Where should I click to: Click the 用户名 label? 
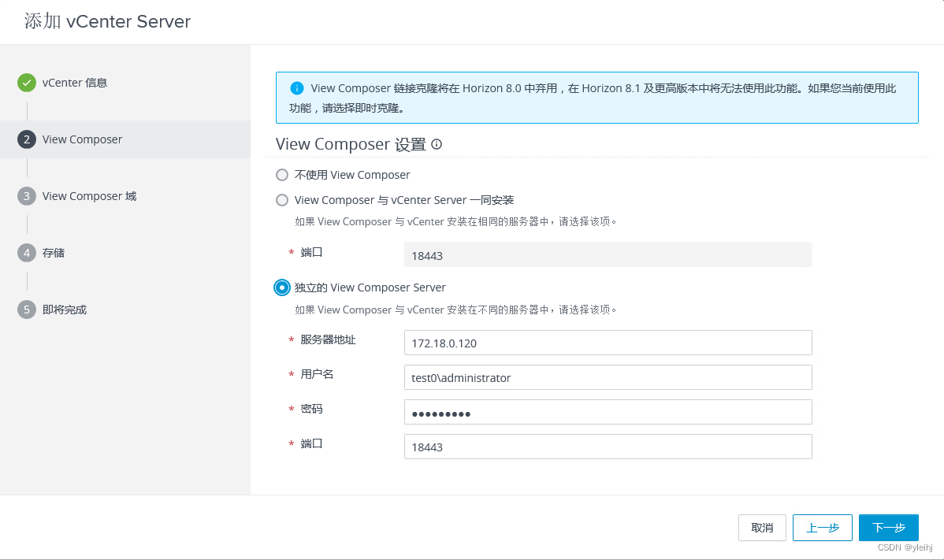point(318,374)
